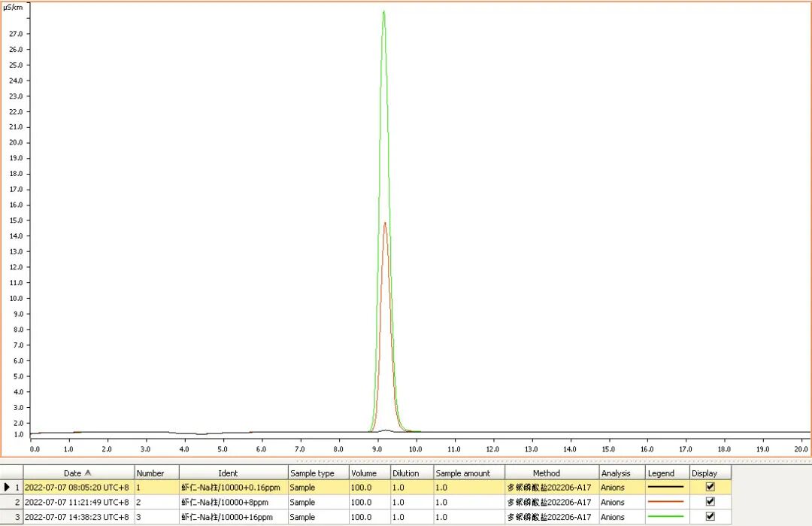Click Sample amount 1.0 cell in row 1
Image resolution: width=812 pixels, height=526 pixels.
pos(469,487)
